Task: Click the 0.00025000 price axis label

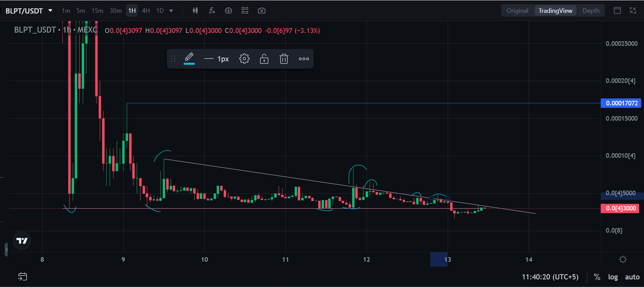Action: coord(620,43)
